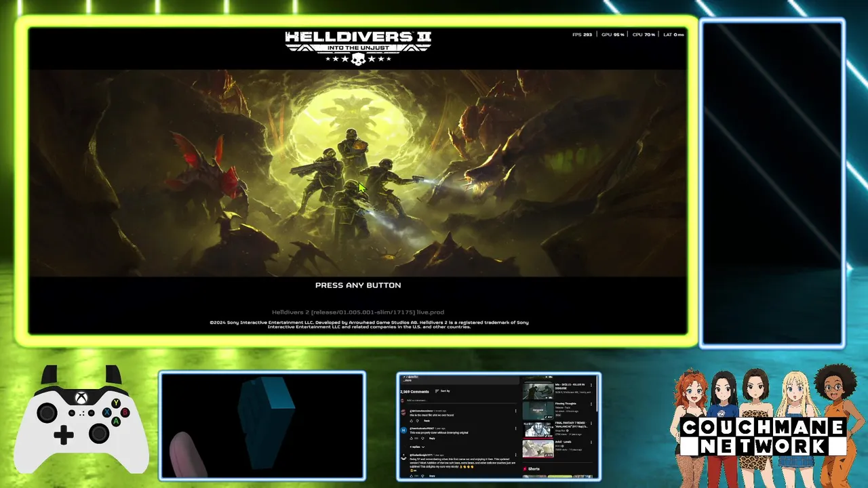The height and width of the screenshot is (488, 868).
Task: Open the 'Killer in Disguise' mix thumbnail
Action: coord(538,392)
